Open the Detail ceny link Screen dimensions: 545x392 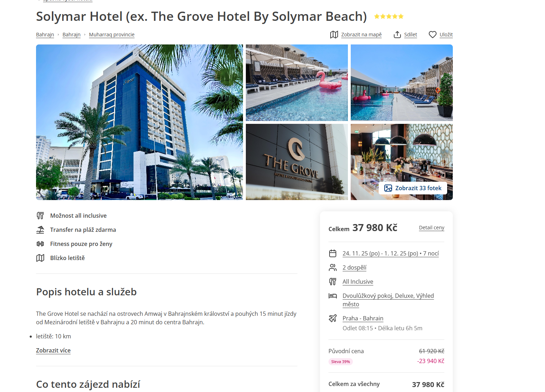point(432,228)
